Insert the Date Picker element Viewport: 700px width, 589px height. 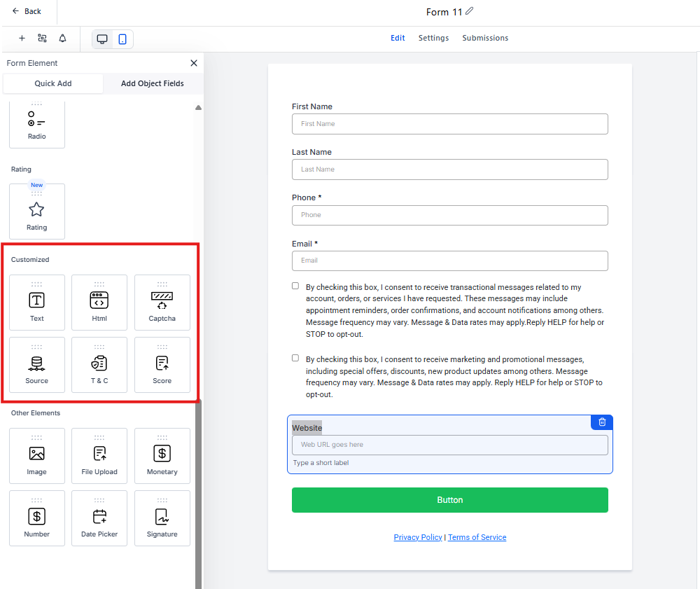pos(99,518)
